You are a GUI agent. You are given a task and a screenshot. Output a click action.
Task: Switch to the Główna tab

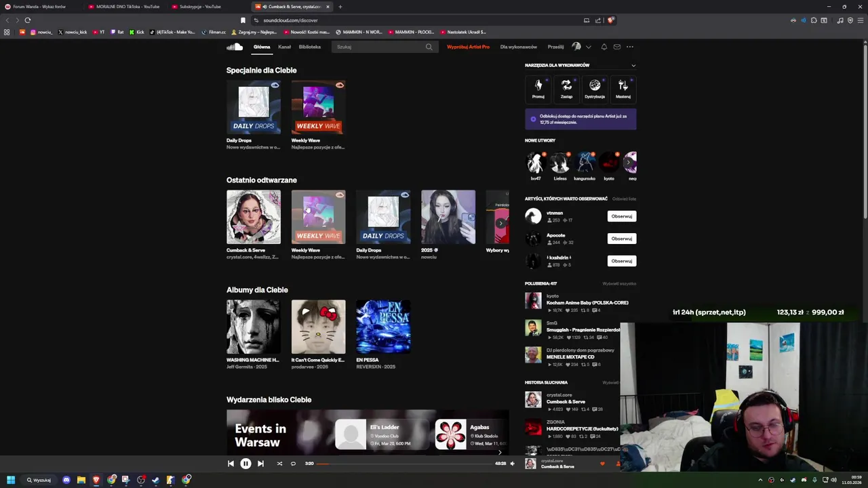pyautogui.click(x=262, y=47)
